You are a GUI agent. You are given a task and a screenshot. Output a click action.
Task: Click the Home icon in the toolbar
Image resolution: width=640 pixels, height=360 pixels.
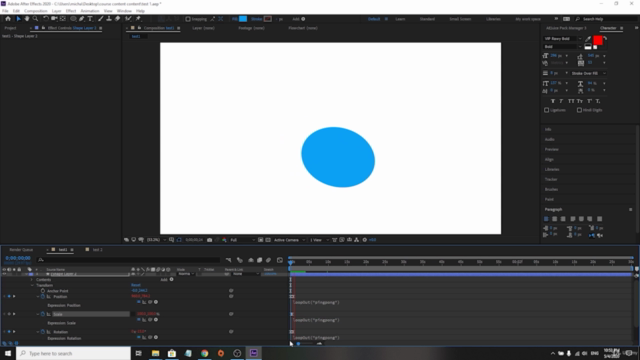pyautogui.click(x=8, y=19)
